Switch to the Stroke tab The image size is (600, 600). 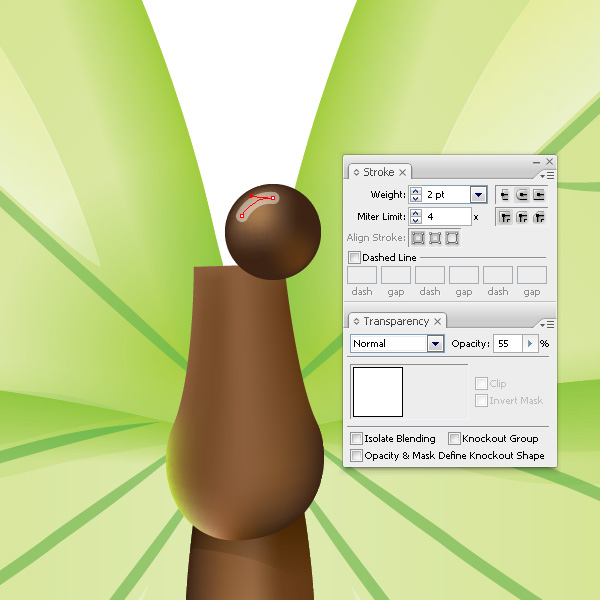coord(378,172)
